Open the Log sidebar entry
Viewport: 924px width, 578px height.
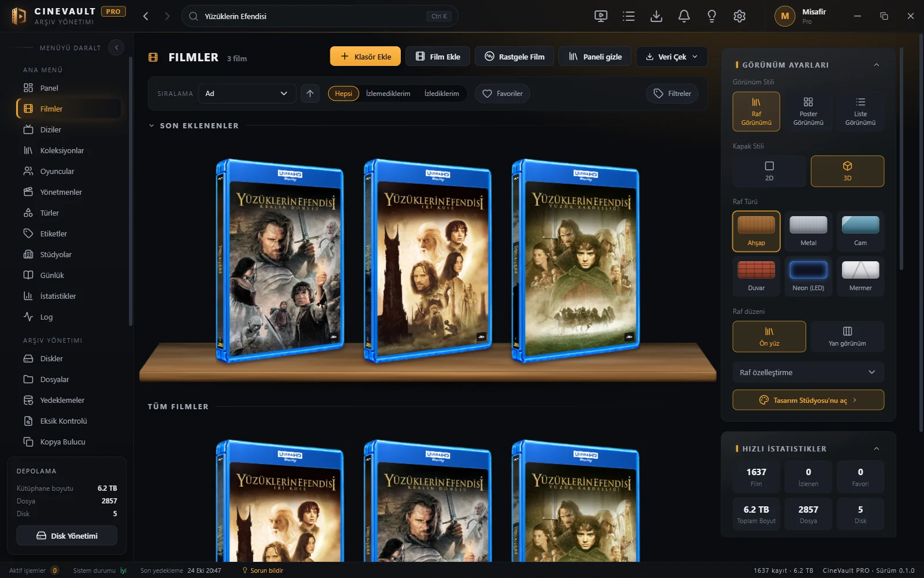pyautogui.click(x=69, y=317)
